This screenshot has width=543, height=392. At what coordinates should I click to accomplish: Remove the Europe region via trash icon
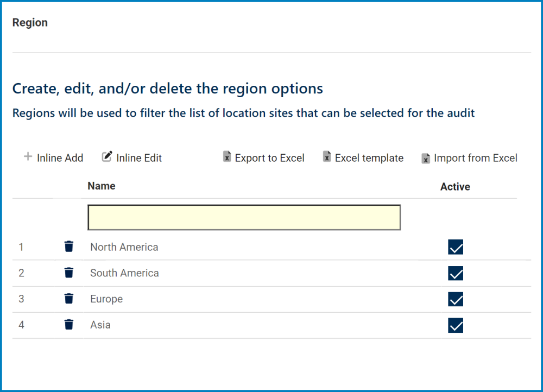click(68, 299)
